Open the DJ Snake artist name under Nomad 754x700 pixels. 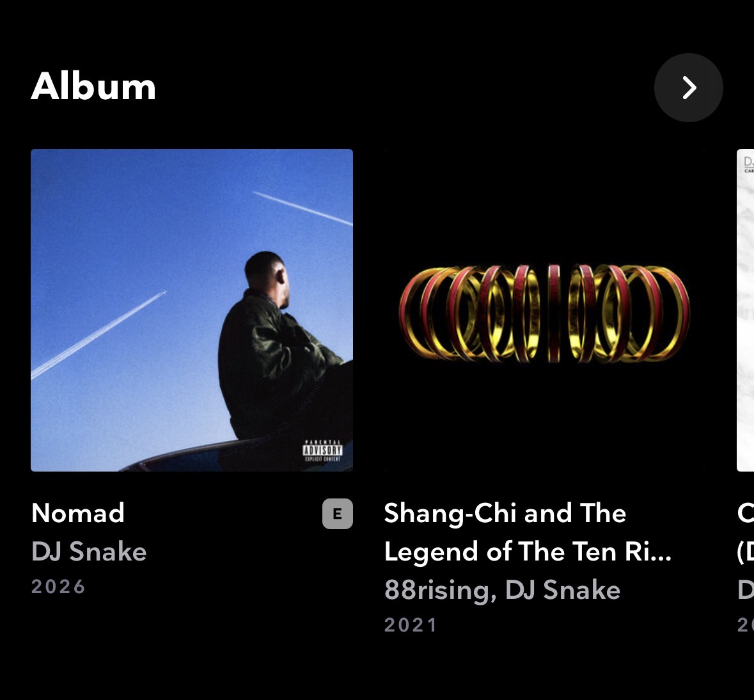point(89,552)
